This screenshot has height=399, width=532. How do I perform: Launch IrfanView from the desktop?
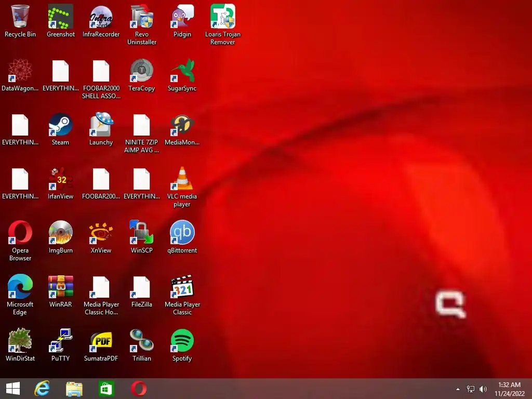(60, 183)
